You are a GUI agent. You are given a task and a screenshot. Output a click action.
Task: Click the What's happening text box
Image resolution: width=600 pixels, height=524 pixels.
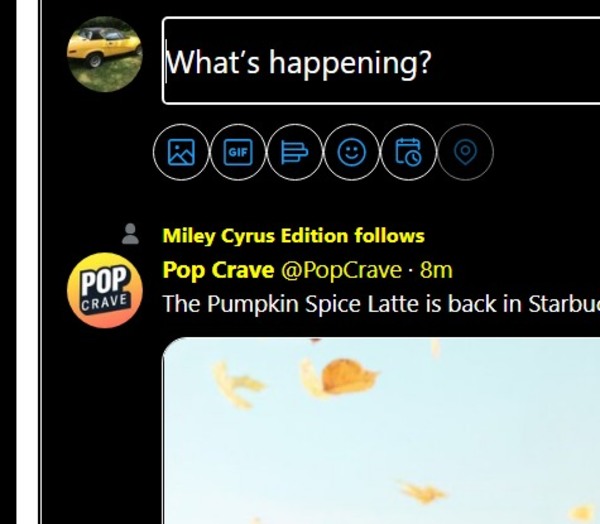(x=381, y=60)
